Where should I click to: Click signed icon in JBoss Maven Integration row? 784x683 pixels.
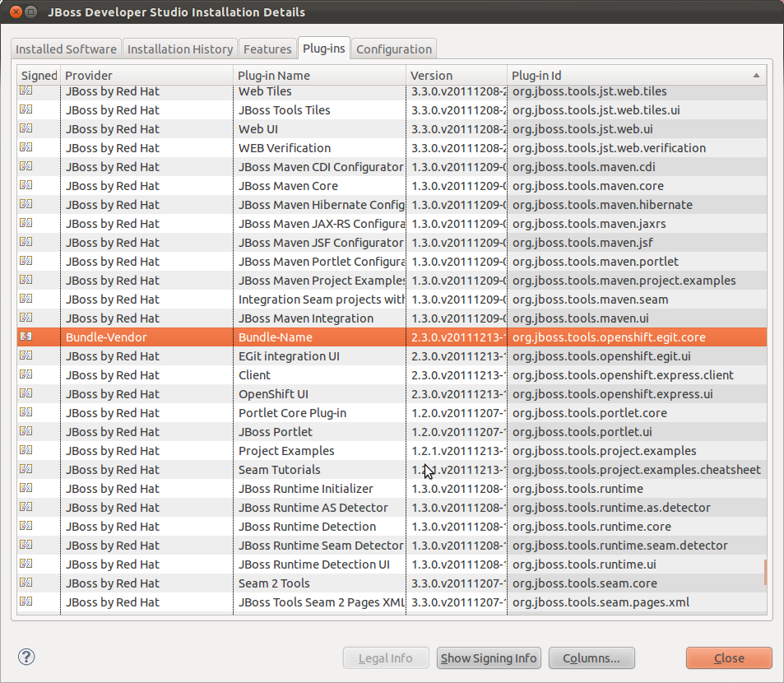pos(26,318)
